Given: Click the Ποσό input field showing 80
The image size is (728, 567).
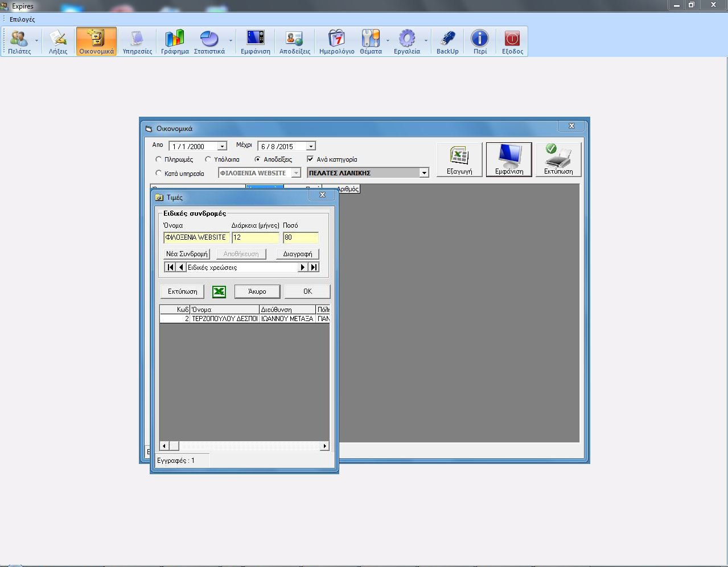Looking at the screenshot, I should [x=300, y=237].
